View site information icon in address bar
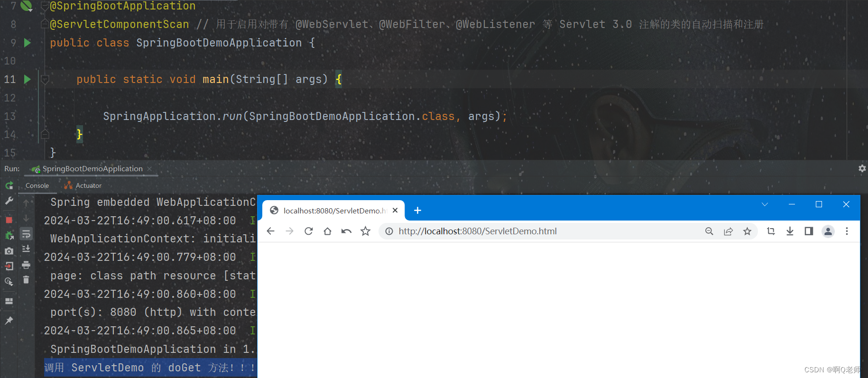The height and width of the screenshot is (378, 868). tap(389, 231)
